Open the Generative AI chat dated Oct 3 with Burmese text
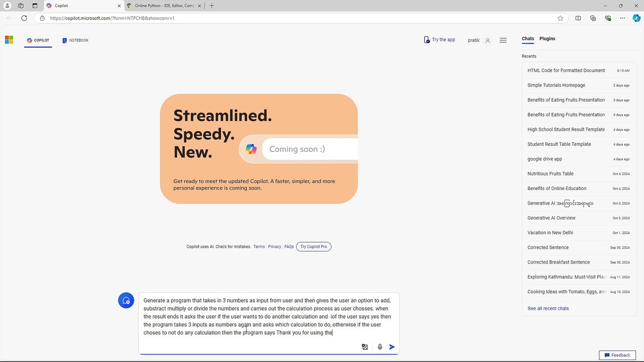Screen dimensions: 644x362 578,203
